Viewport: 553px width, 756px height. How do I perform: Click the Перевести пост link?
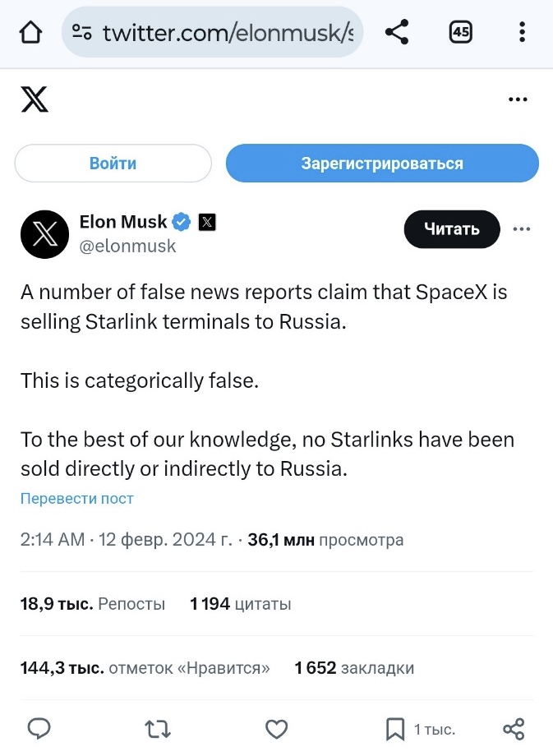[x=77, y=498]
